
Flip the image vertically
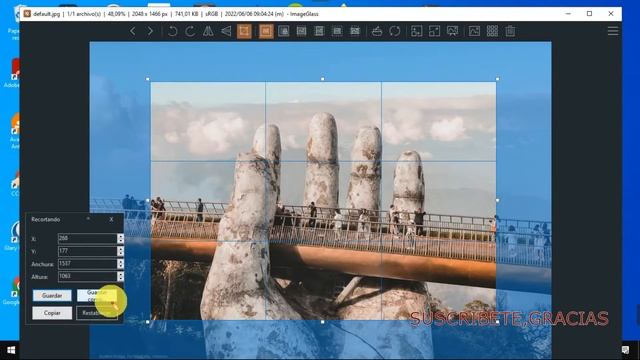226,31
